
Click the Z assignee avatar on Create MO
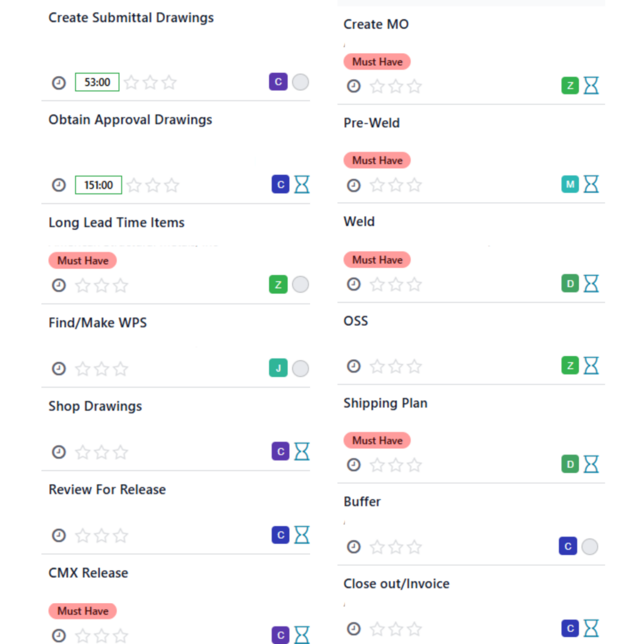(570, 86)
